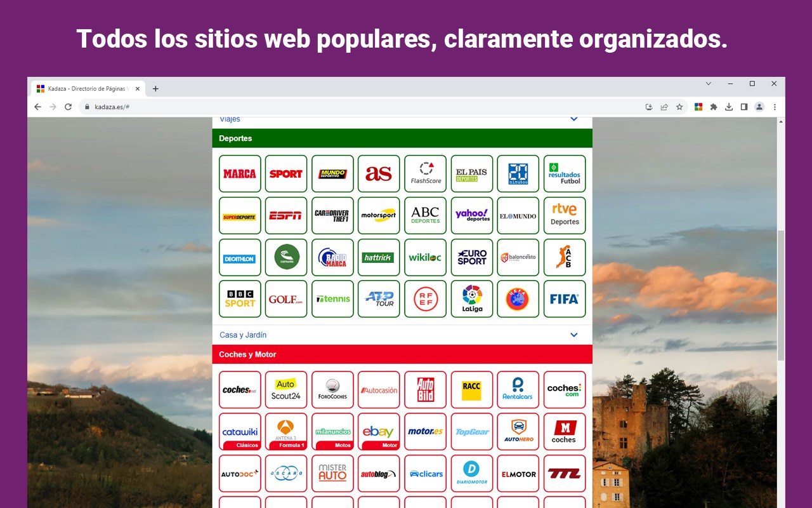Screen dimensions: 812x508
Task: Expand the Casa y Jardín chevron
Action: (x=574, y=335)
